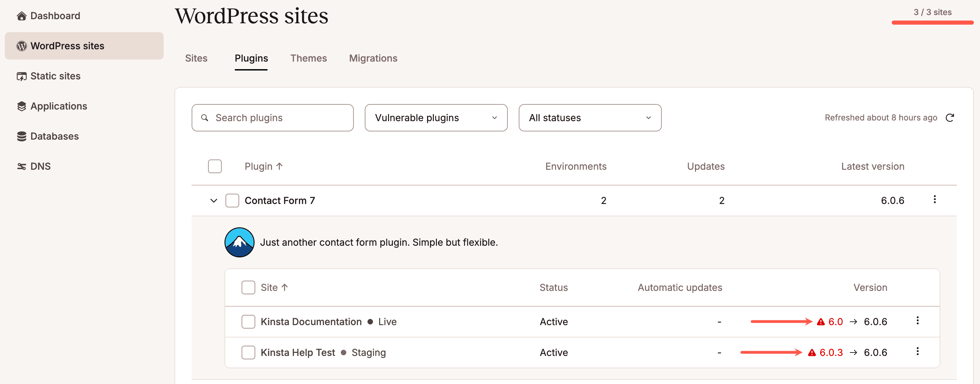The height and width of the screenshot is (384, 980).
Task: Click the WordPress logo icon
Action: [22, 46]
